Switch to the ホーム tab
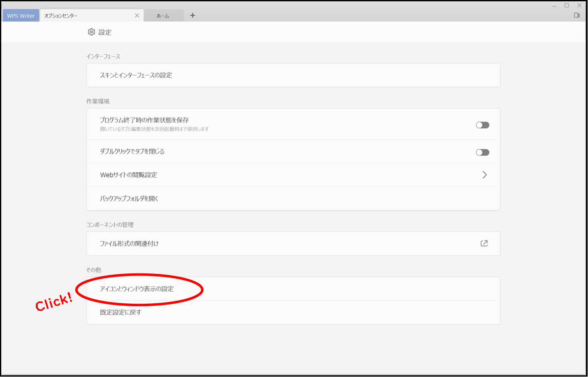 164,16
